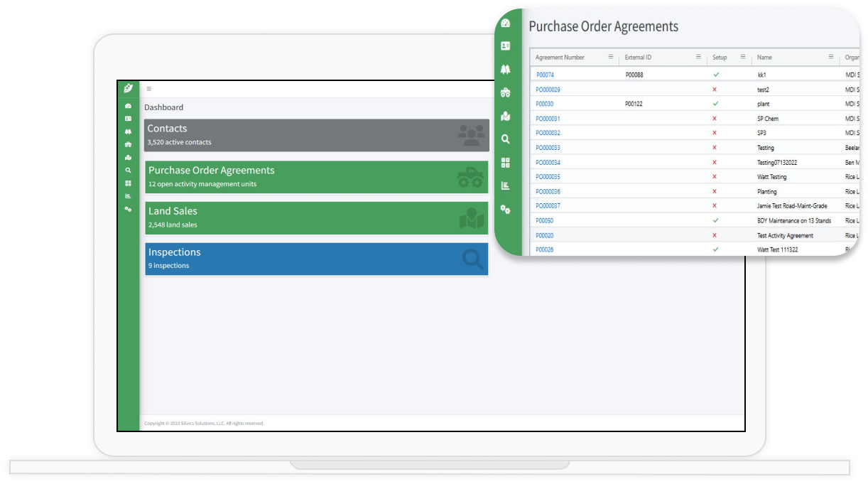Select the name cell 'Planting'
Viewport: 868px width, 484px height.
click(x=767, y=192)
